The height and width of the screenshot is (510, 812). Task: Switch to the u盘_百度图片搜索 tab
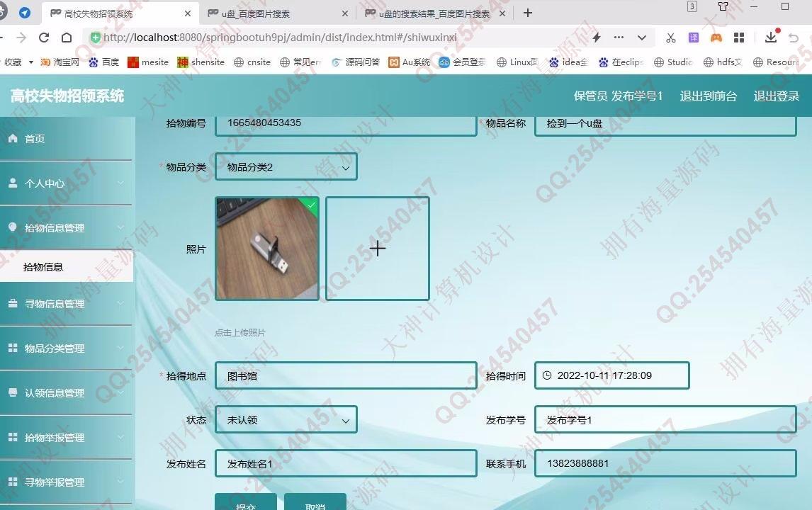pos(277,13)
